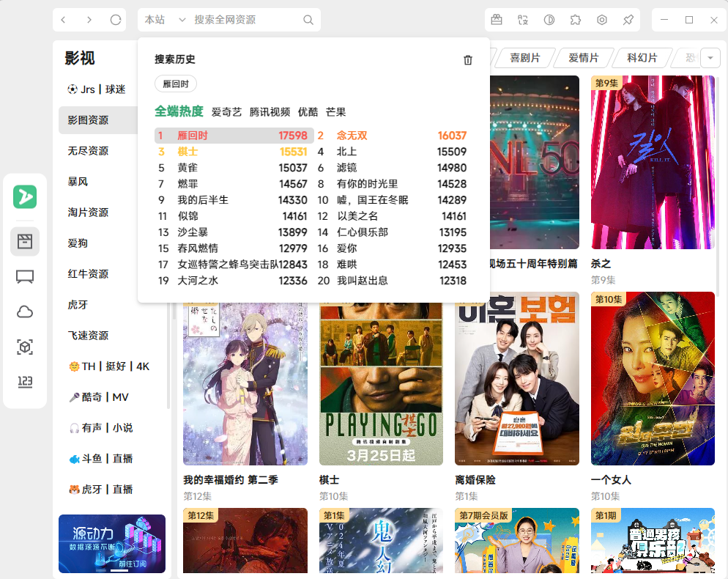Open settings hexagon icon
728x579 pixels.
pos(602,20)
